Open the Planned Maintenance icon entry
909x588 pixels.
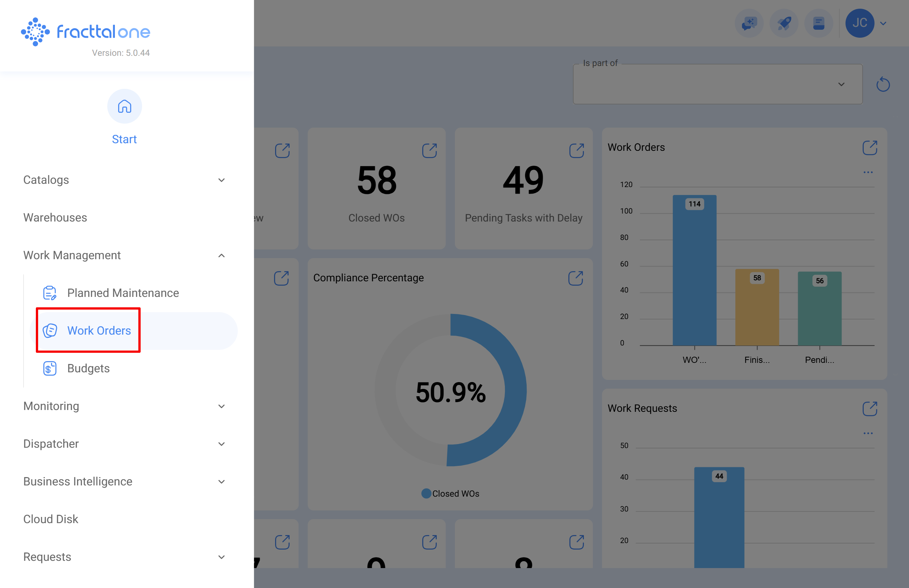click(50, 293)
